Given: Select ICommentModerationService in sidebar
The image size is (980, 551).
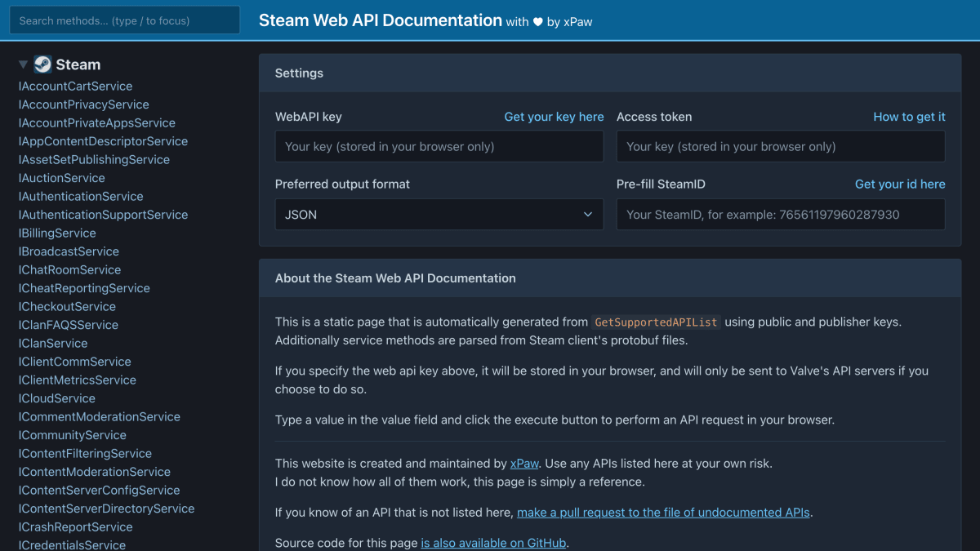Looking at the screenshot, I should (99, 416).
